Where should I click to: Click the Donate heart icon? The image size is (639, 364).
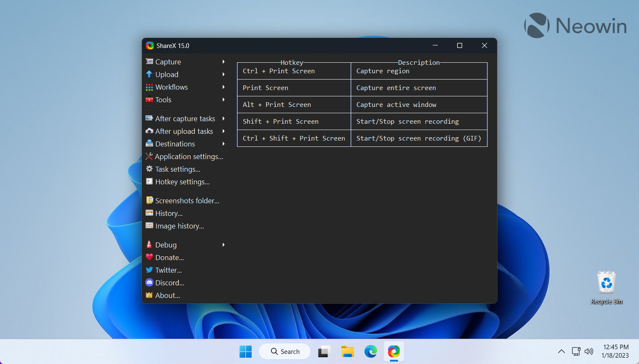tap(149, 257)
